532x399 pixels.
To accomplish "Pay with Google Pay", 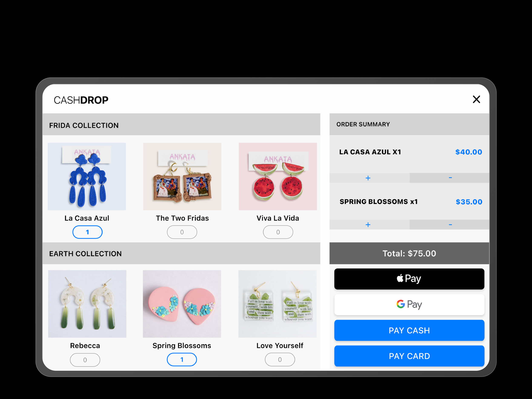I will (409, 304).
